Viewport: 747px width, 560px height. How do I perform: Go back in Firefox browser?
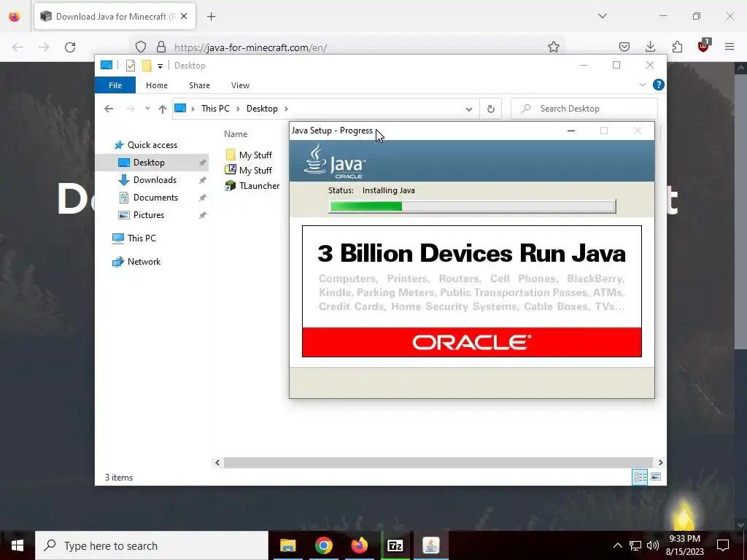point(18,47)
